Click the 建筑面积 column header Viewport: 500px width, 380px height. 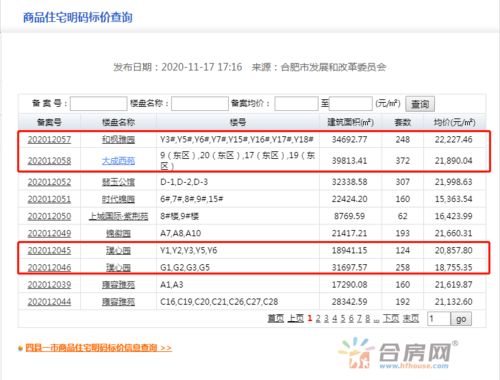pyautogui.click(x=350, y=122)
